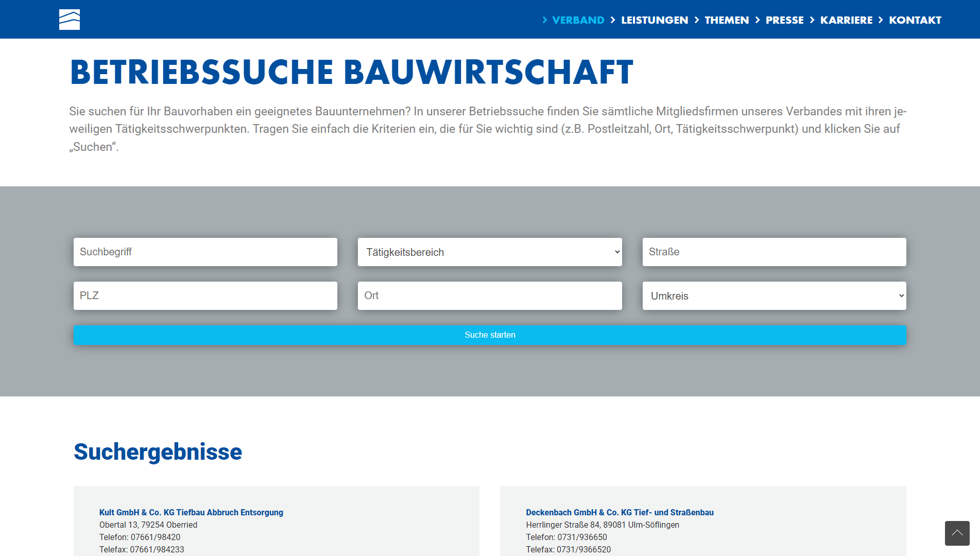
Task: Click the chevron before VERBAND
Action: (x=545, y=20)
